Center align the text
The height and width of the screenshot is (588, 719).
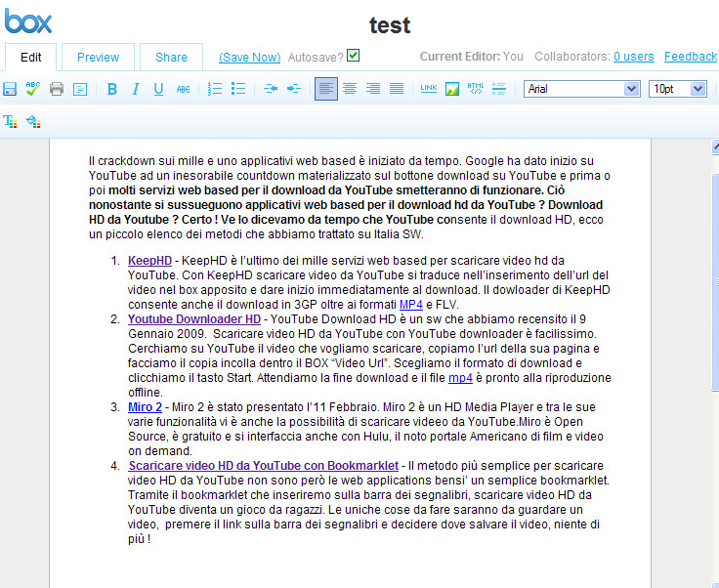pos(350,89)
